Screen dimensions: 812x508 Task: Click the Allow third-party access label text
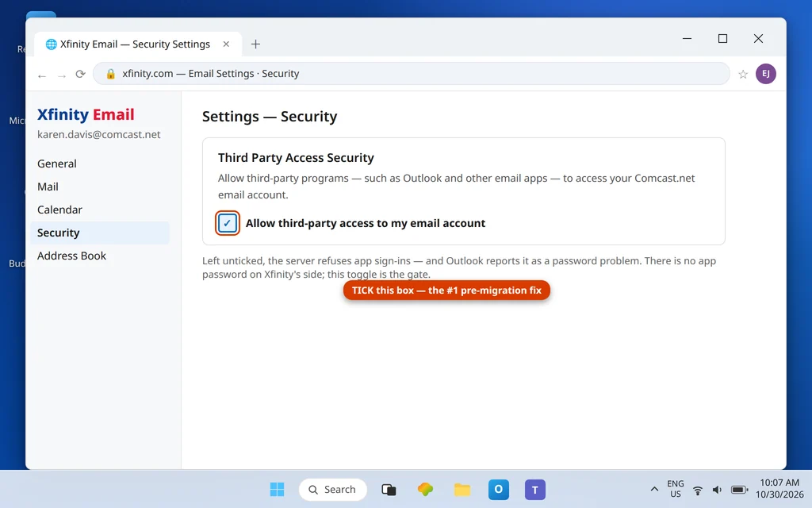click(x=366, y=223)
